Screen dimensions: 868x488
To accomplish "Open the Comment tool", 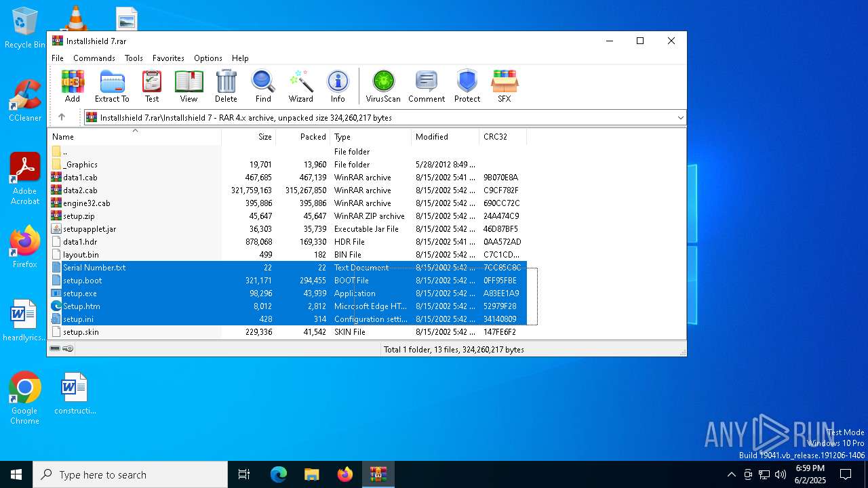I will coord(427,86).
